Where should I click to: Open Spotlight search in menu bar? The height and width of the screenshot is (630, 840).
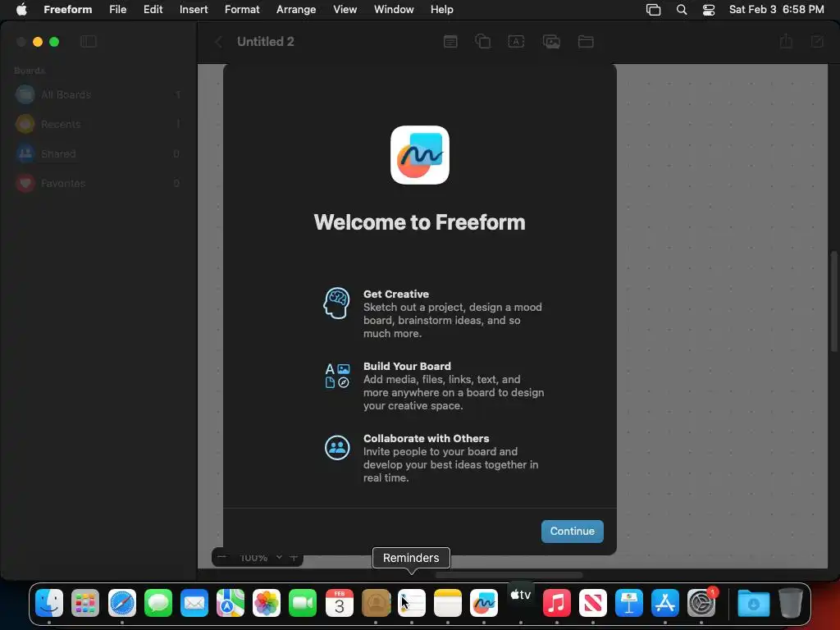tap(682, 10)
